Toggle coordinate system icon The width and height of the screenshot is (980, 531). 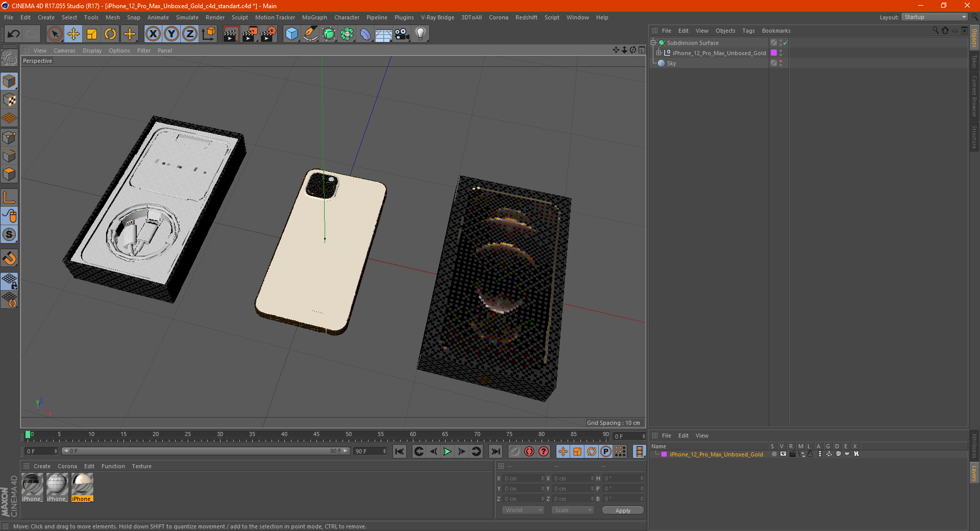209,34
